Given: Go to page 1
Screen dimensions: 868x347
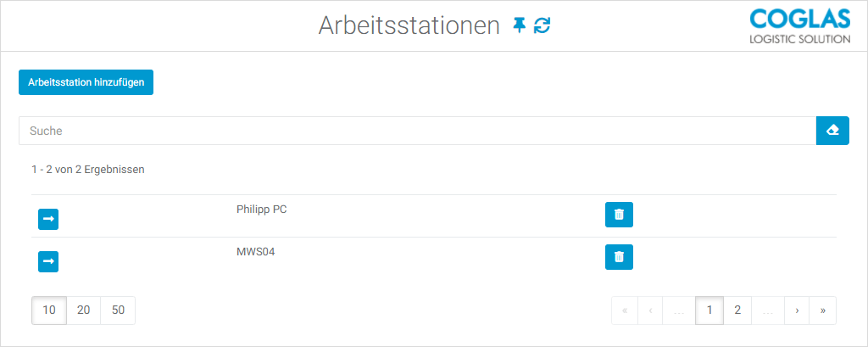Looking at the screenshot, I should coord(709,311).
